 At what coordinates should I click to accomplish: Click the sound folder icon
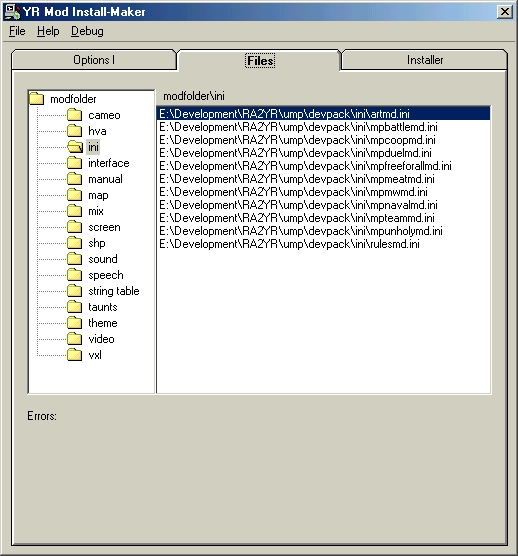pyautogui.click(x=74, y=258)
